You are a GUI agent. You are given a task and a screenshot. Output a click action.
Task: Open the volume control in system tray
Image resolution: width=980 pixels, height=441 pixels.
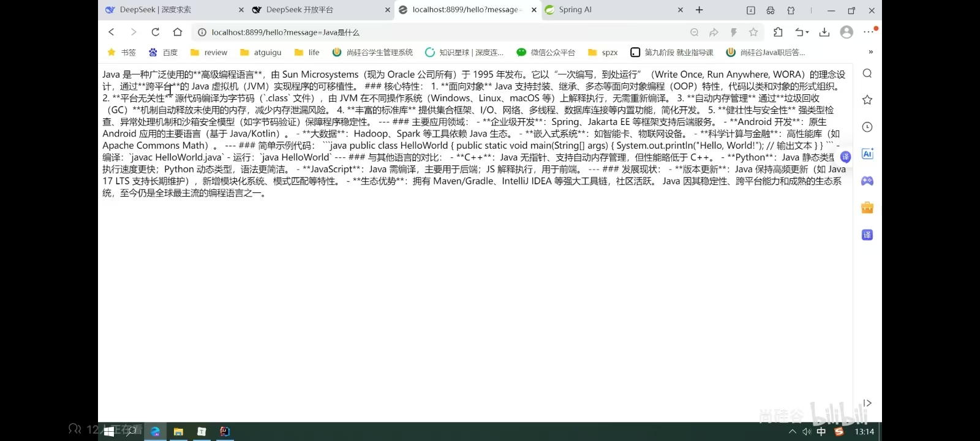coord(807,432)
